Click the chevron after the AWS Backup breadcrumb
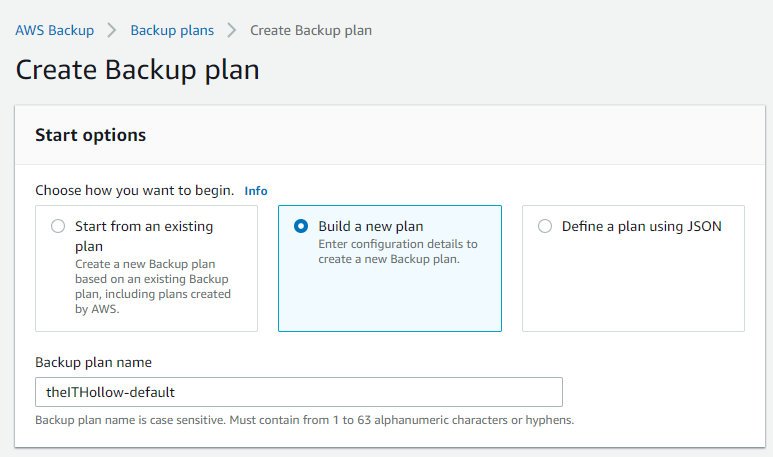This screenshot has width=773, height=457. point(112,30)
